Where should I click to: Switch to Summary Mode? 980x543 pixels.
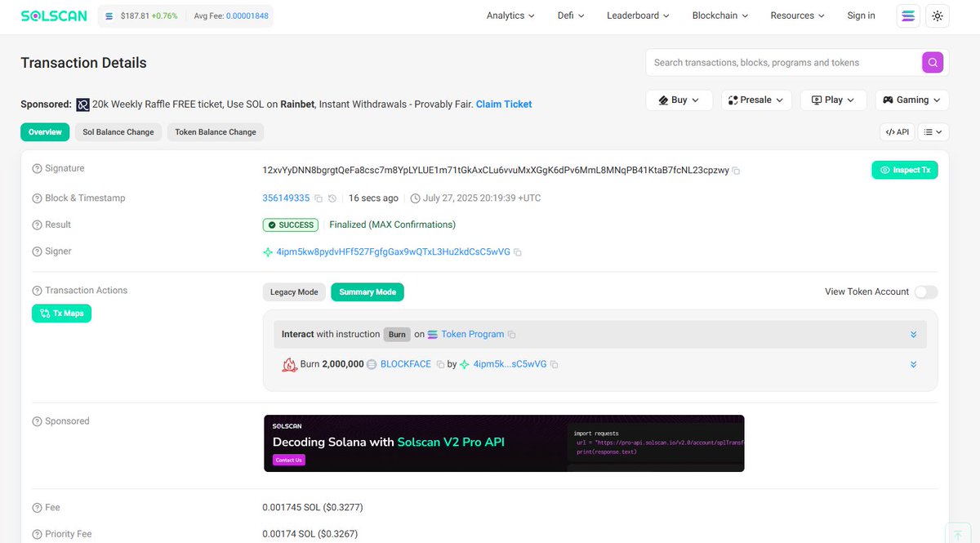(367, 292)
